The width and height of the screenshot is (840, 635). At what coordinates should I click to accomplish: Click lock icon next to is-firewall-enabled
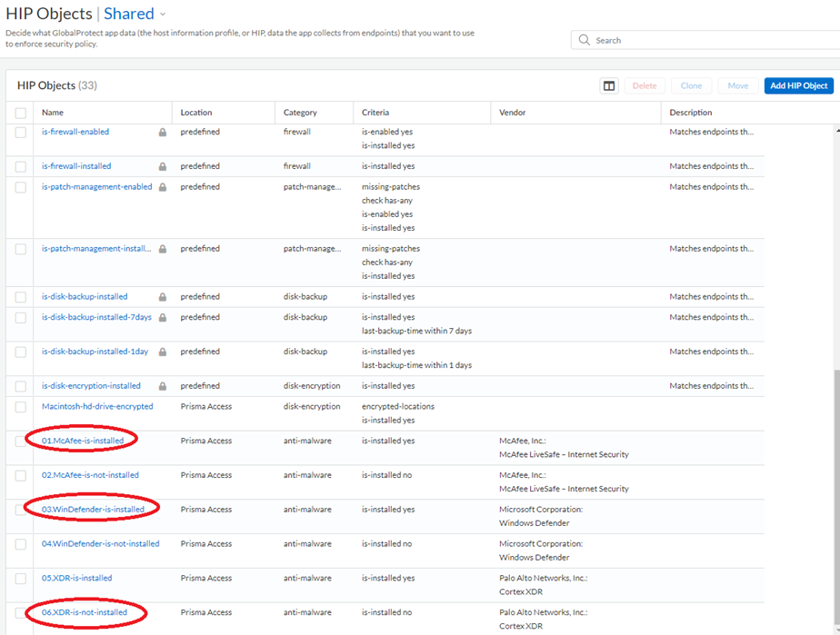tap(163, 133)
